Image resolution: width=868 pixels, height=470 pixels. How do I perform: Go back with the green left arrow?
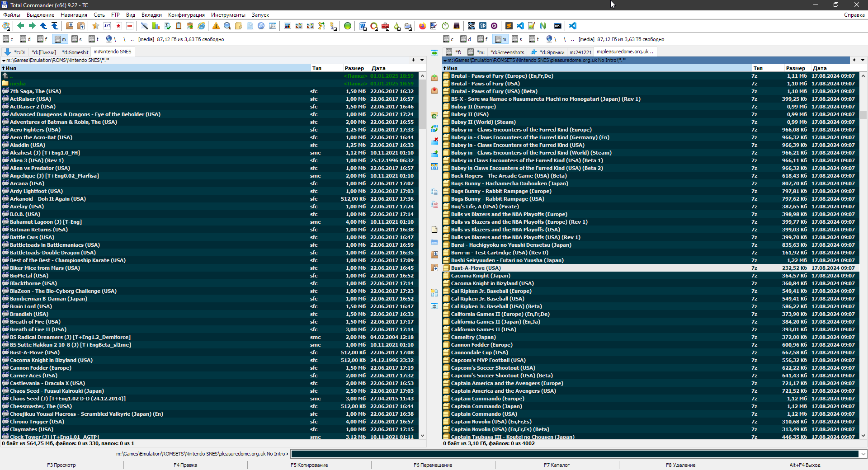click(x=20, y=26)
